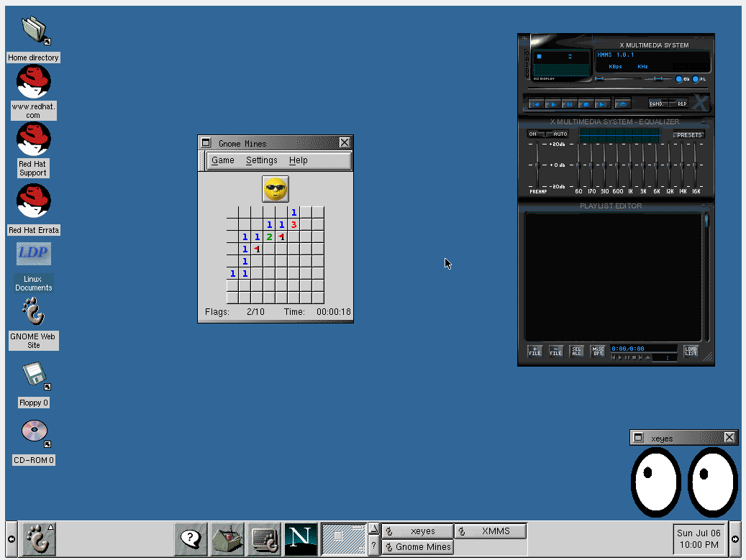Open the Home directory desktop icon
The width and height of the screenshot is (746, 560).
(x=33, y=31)
